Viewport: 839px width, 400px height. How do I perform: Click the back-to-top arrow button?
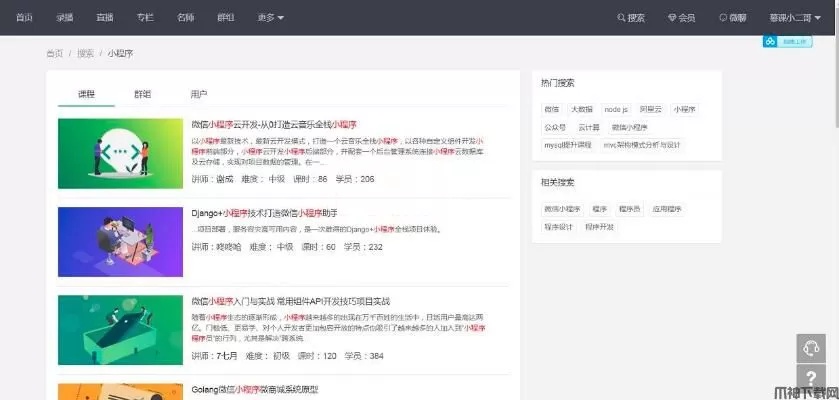(810, 382)
